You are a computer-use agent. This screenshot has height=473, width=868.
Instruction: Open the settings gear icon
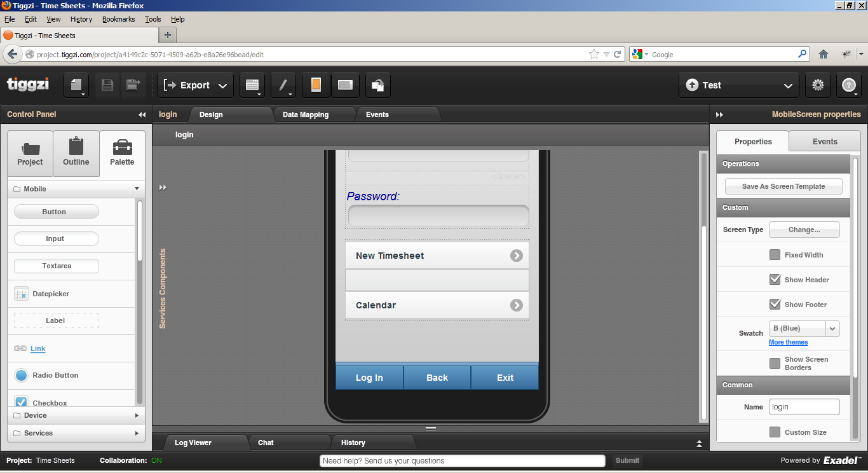click(x=818, y=85)
